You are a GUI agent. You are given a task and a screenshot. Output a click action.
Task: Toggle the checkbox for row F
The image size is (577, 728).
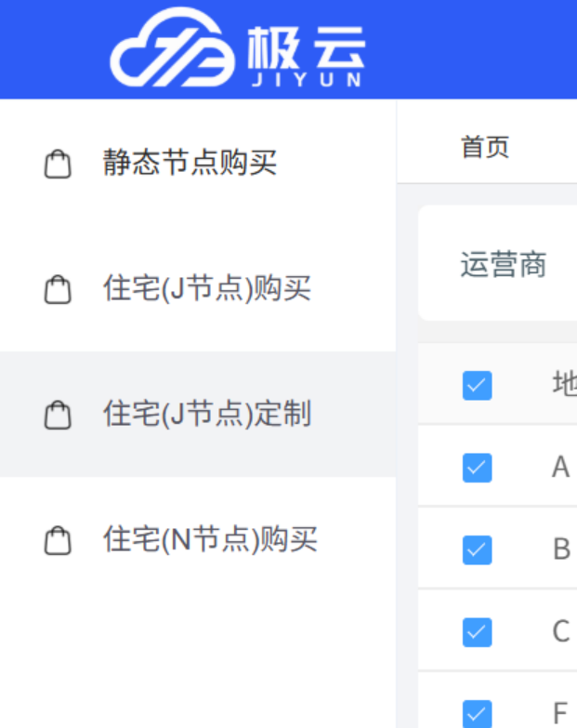pyautogui.click(x=477, y=713)
